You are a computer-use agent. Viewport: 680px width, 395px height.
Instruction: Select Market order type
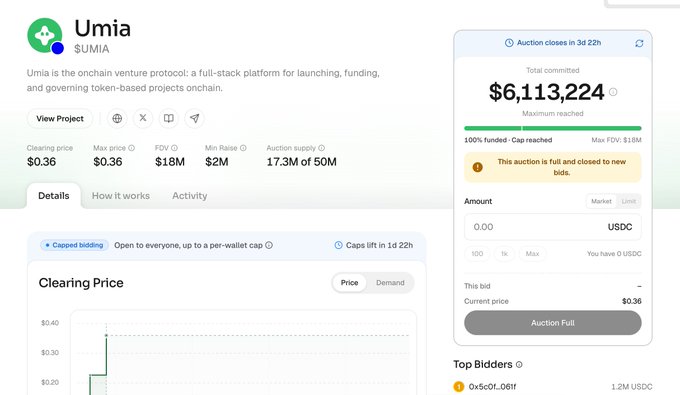pyautogui.click(x=601, y=201)
